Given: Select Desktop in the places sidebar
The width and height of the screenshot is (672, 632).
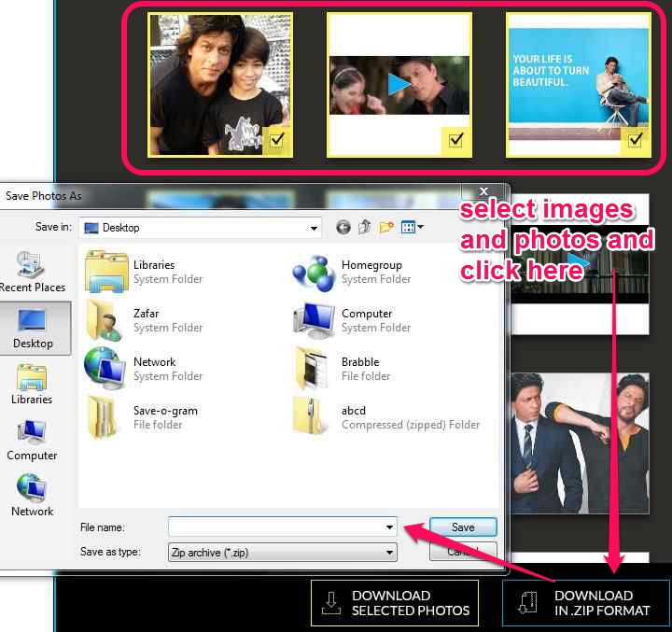Looking at the screenshot, I should (34, 328).
